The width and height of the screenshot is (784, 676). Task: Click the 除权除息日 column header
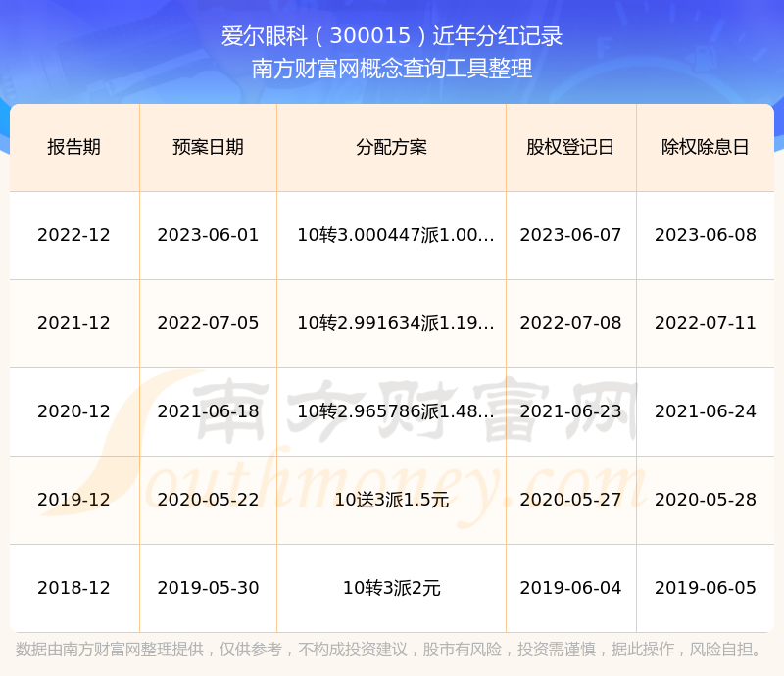705,148
